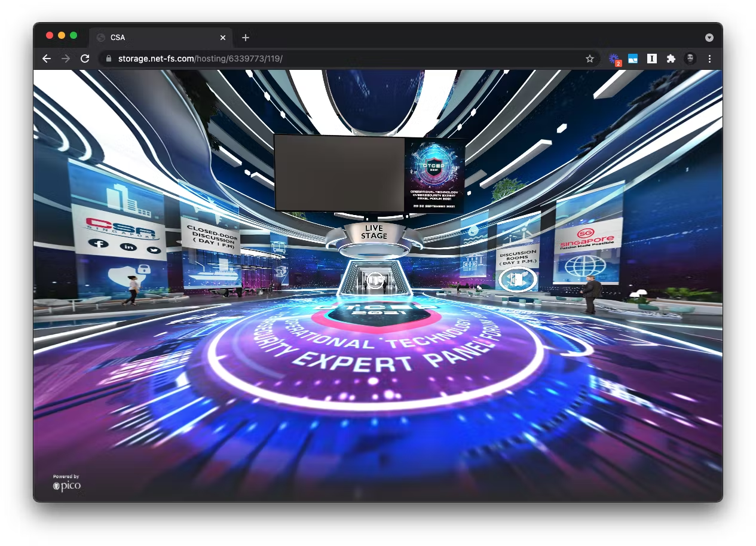Click the blue window extension icon

pos(633,59)
